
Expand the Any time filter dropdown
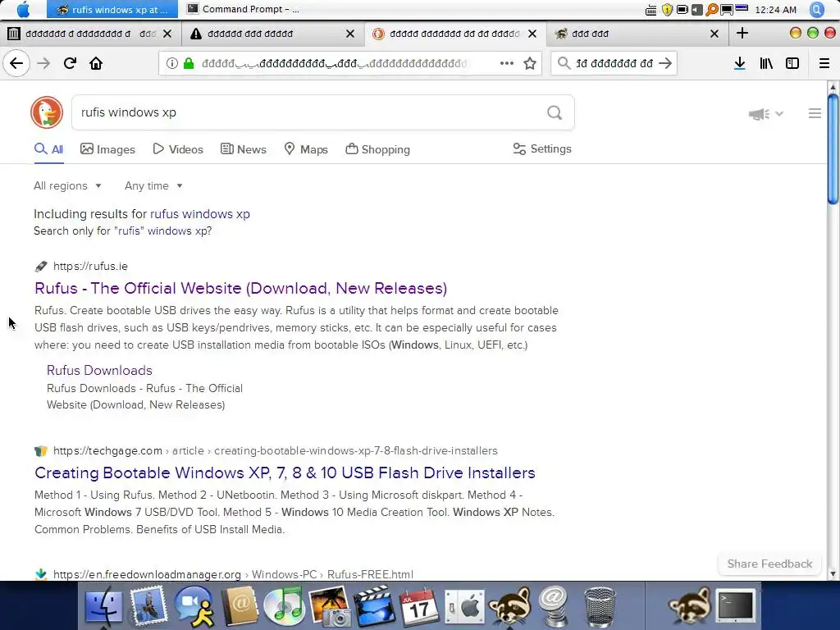point(153,186)
